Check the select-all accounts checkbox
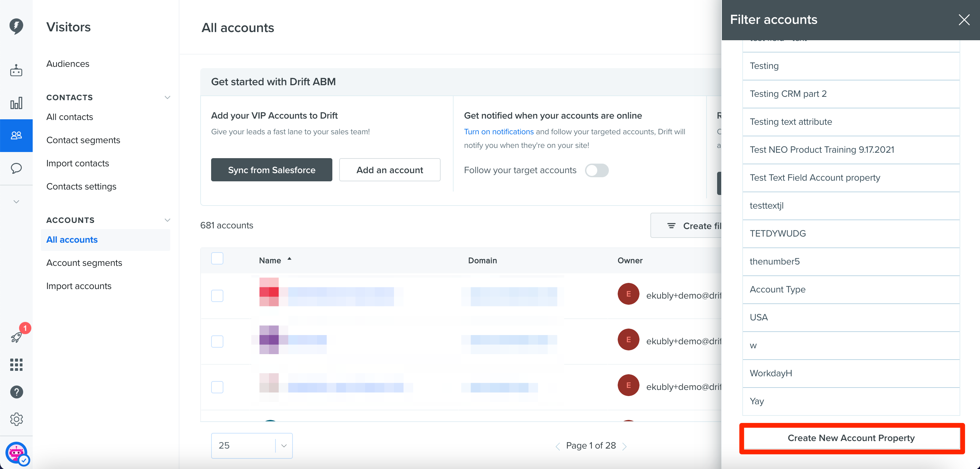This screenshot has width=980, height=469. [217, 258]
